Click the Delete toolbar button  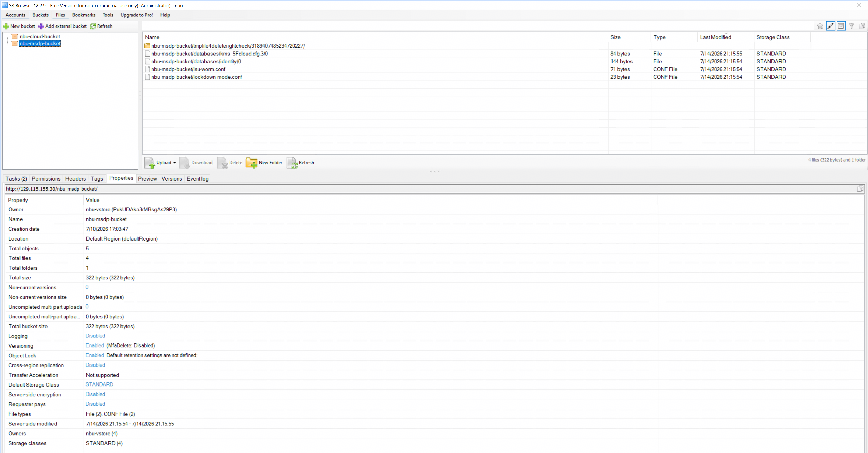pyautogui.click(x=230, y=162)
